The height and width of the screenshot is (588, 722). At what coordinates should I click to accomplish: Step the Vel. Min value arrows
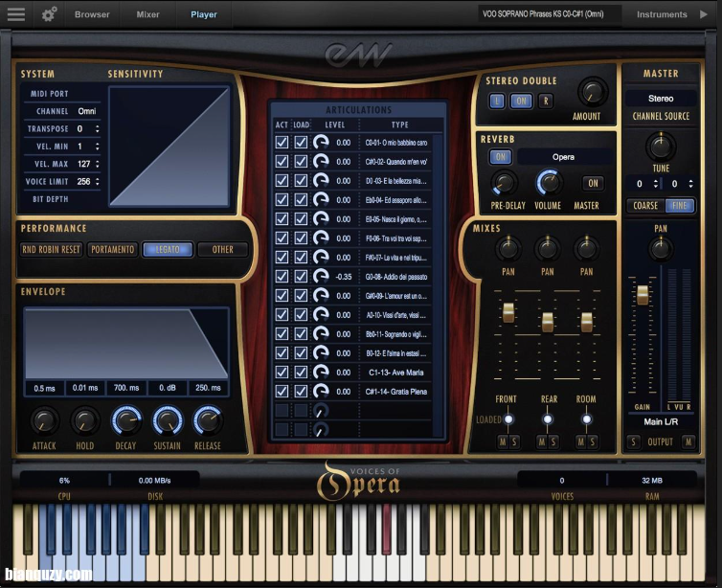pos(97,147)
